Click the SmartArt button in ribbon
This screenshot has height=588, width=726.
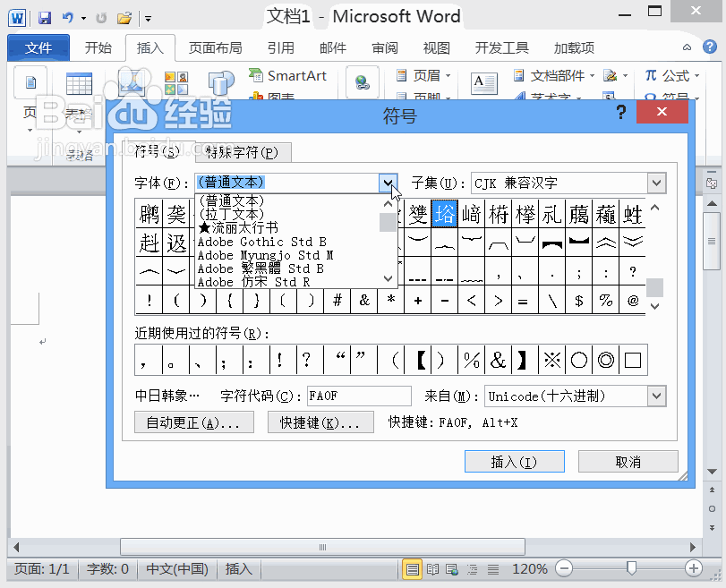pos(288,75)
